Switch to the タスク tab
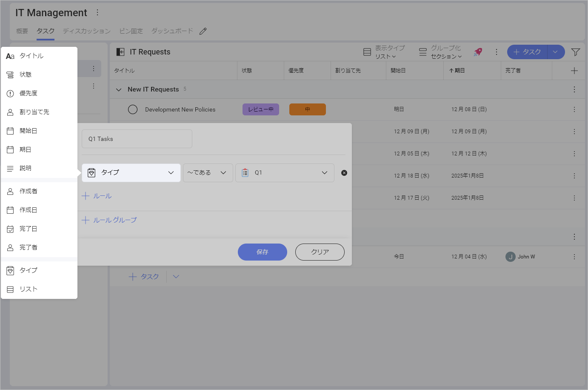The height and width of the screenshot is (390, 588). 46,31
